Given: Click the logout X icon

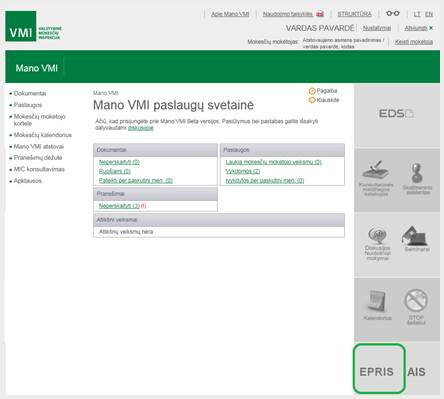Looking at the screenshot, I should (431, 28).
